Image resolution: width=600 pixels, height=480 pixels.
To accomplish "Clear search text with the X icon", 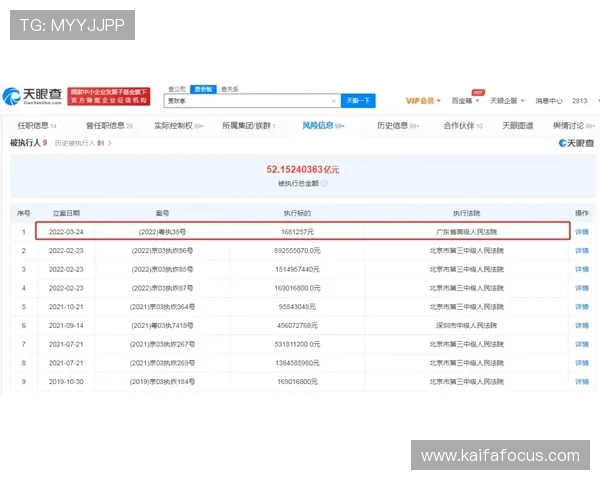I will point(333,101).
